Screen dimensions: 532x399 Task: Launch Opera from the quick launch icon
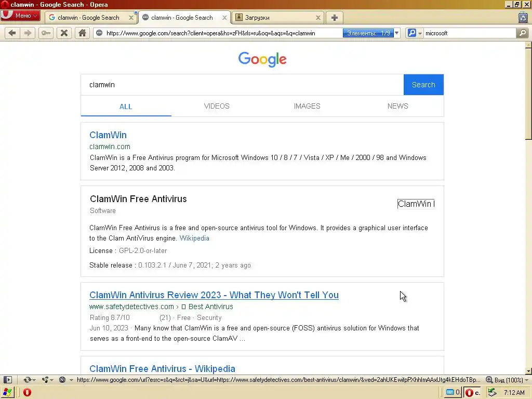click(27, 393)
